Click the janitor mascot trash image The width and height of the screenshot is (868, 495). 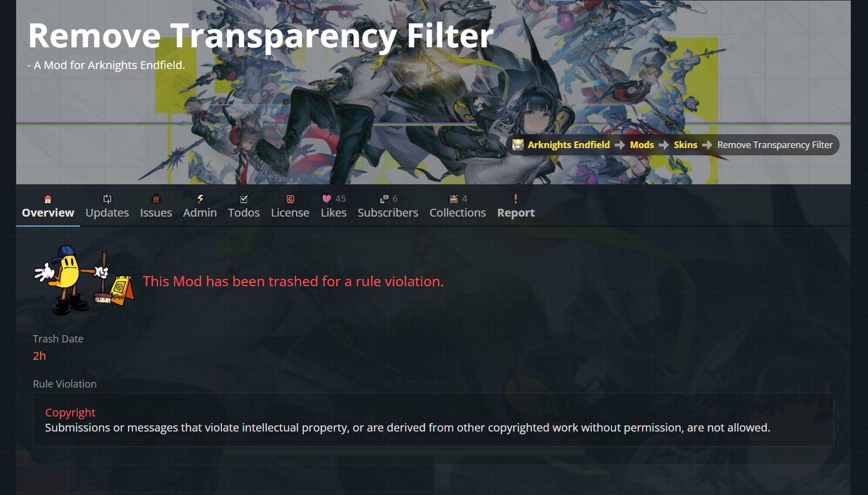(85, 280)
